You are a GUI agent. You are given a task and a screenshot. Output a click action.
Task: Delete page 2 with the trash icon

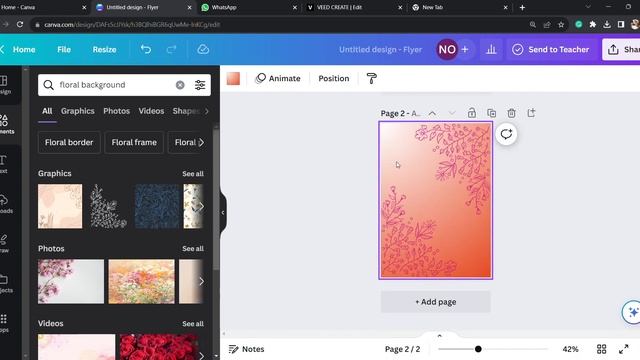(x=511, y=113)
